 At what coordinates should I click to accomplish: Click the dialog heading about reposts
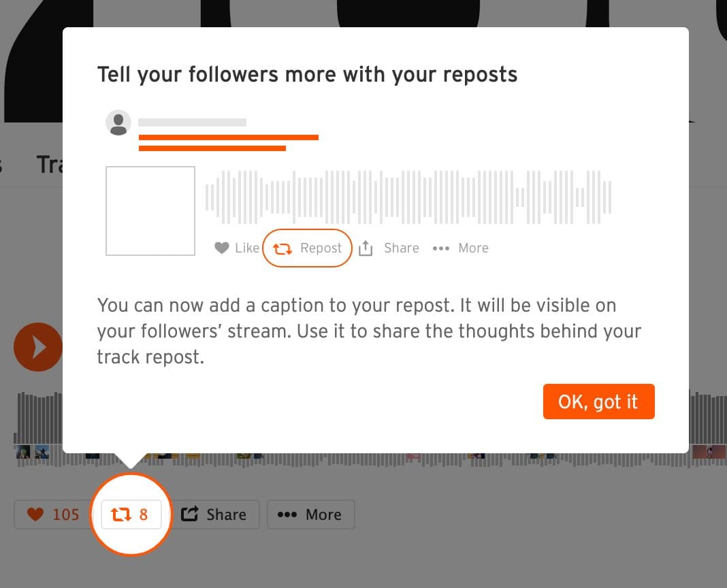308,75
